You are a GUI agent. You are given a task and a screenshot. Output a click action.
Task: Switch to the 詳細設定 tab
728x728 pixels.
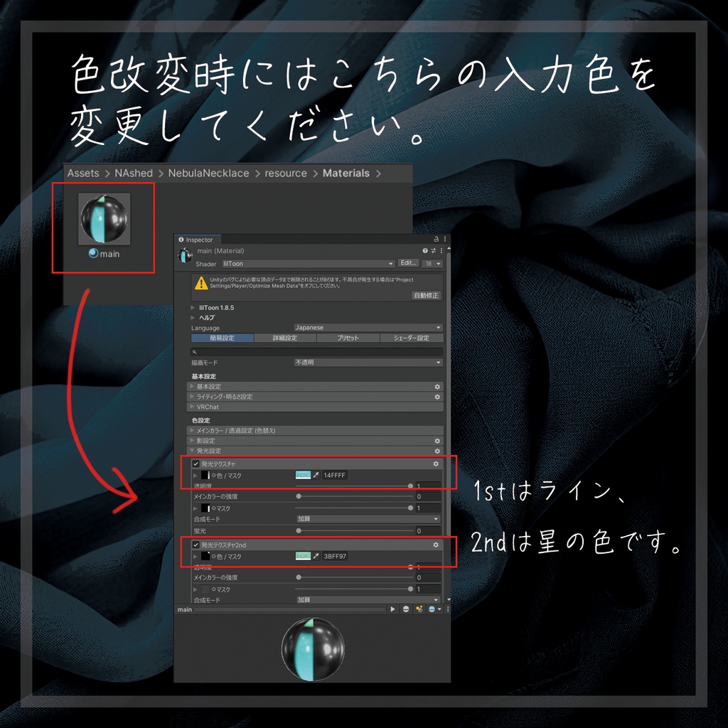pyautogui.click(x=284, y=338)
